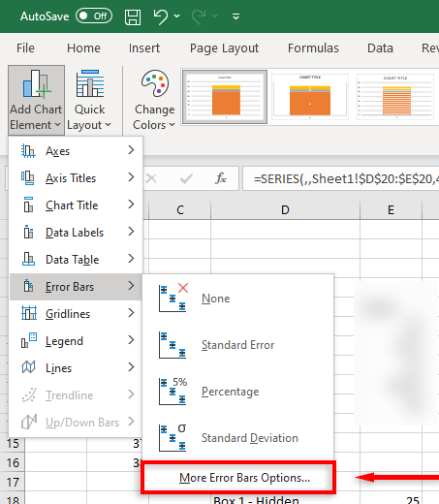Open the Add Chart Element menu

(36, 100)
